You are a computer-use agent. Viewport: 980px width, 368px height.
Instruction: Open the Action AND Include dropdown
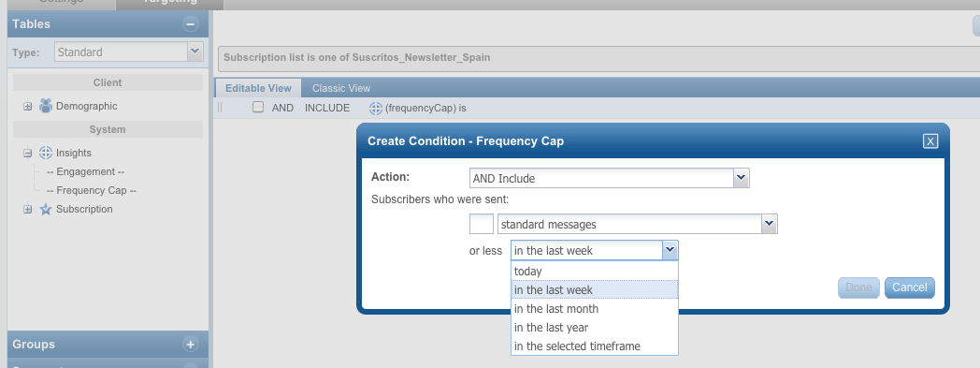tap(741, 178)
